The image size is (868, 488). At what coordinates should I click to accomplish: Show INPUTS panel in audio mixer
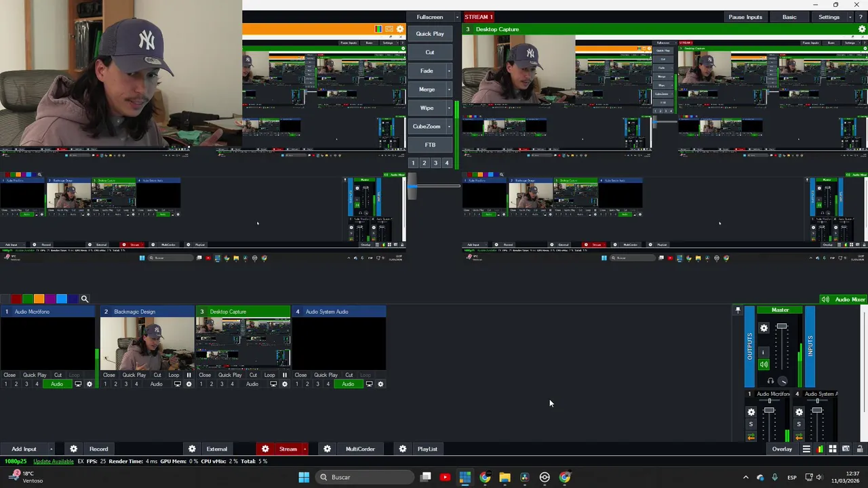[810, 346]
